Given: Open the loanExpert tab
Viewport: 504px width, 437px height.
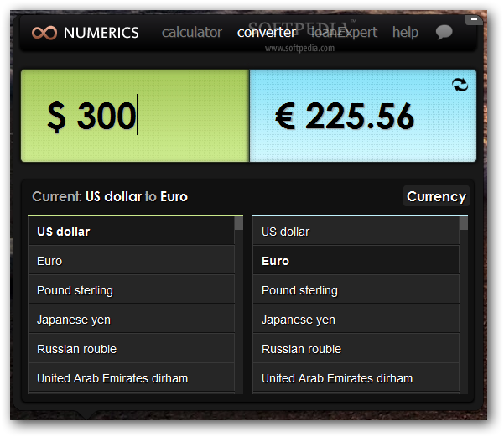Looking at the screenshot, I should click(x=344, y=33).
